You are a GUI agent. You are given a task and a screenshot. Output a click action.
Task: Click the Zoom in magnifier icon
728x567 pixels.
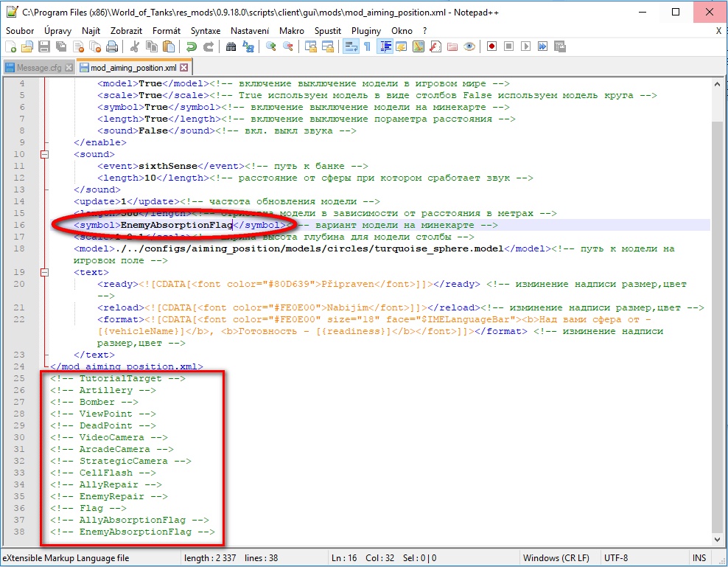271,46
